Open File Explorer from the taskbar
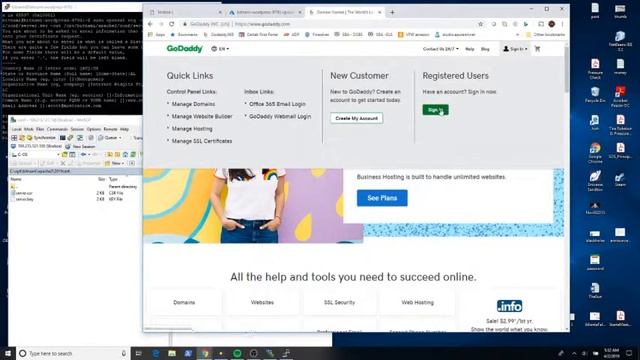The width and height of the screenshot is (640, 360). (x=172, y=353)
